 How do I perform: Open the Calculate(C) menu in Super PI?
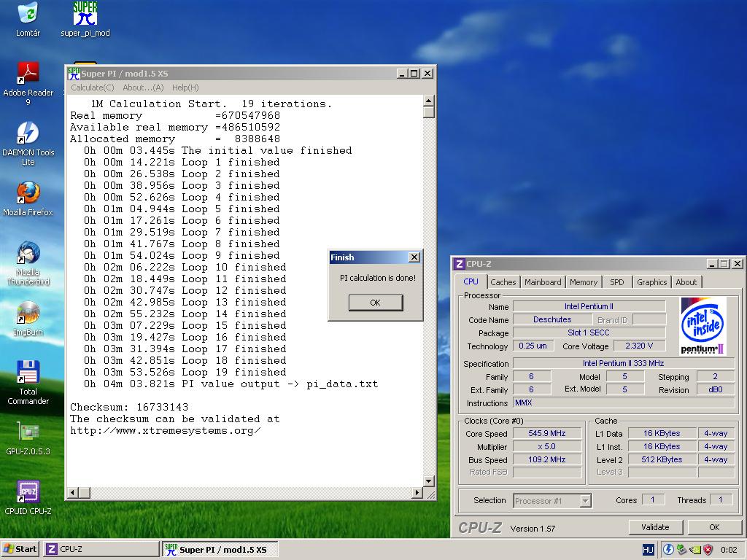[93, 87]
